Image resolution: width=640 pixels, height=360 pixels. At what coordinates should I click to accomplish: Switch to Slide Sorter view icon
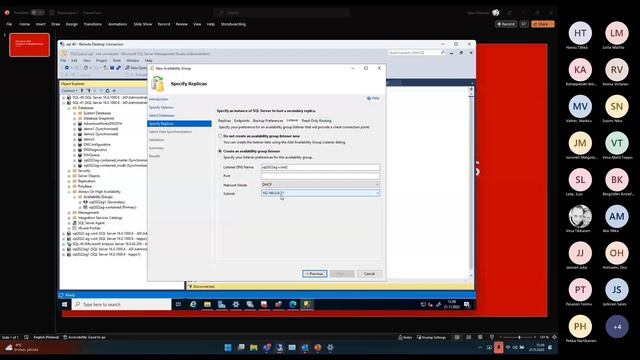[x=469, y=337]
